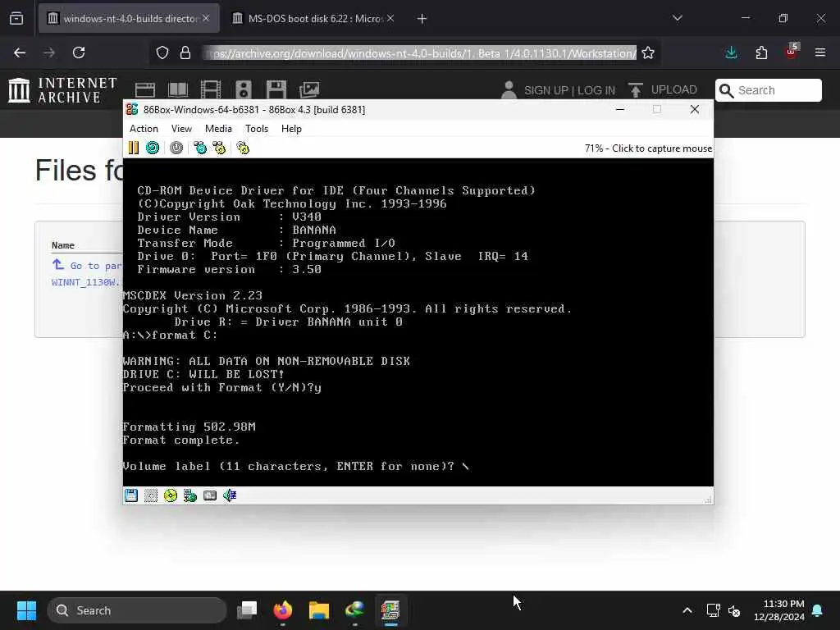Open the Audio speaker icon in Internet Archive nav
Viewport: 840px width, 630px height.
(x=243, y=89)
